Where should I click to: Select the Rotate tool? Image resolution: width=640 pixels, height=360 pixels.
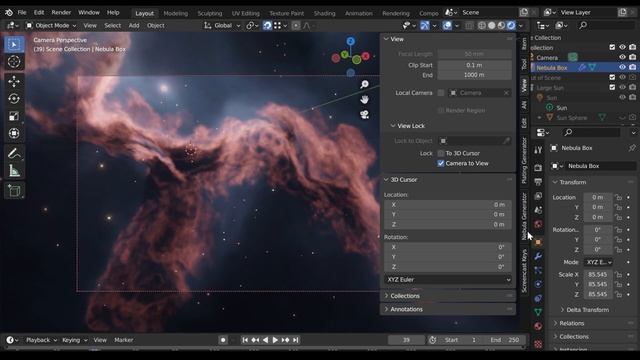(x=14, y=99)
